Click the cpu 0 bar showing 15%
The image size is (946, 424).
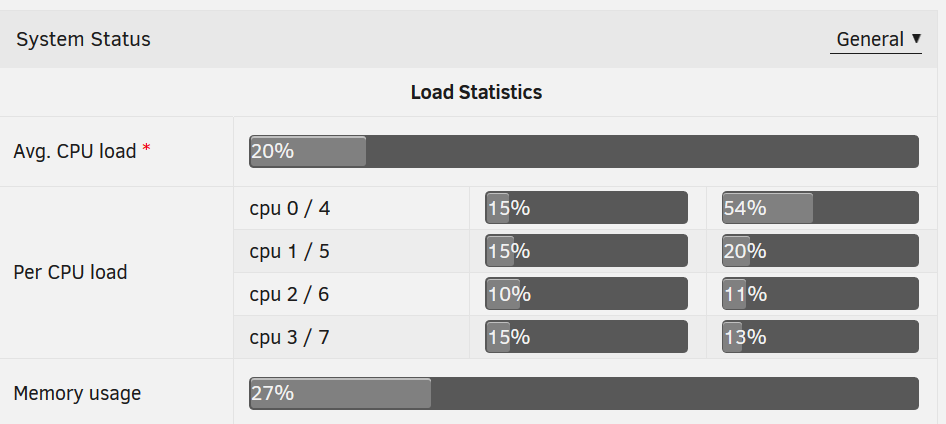[x=586, y=207]
